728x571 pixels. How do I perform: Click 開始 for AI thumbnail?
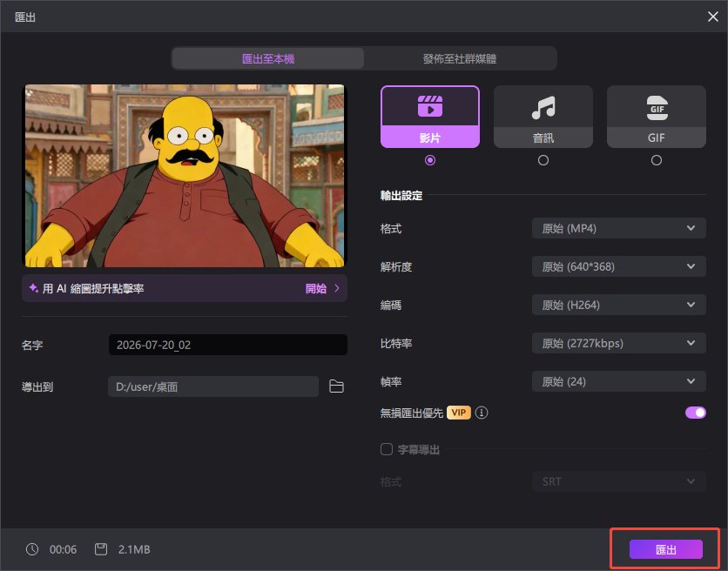point(316,288)
